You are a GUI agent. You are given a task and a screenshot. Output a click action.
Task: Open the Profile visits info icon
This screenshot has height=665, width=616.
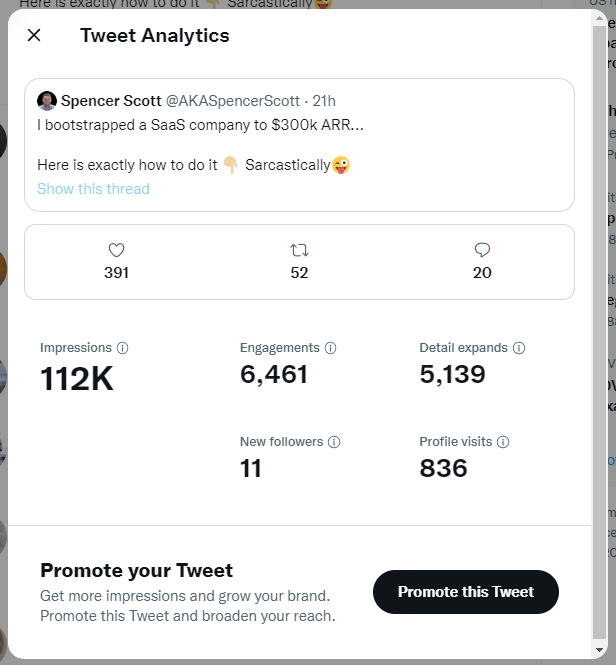(503, 442)
